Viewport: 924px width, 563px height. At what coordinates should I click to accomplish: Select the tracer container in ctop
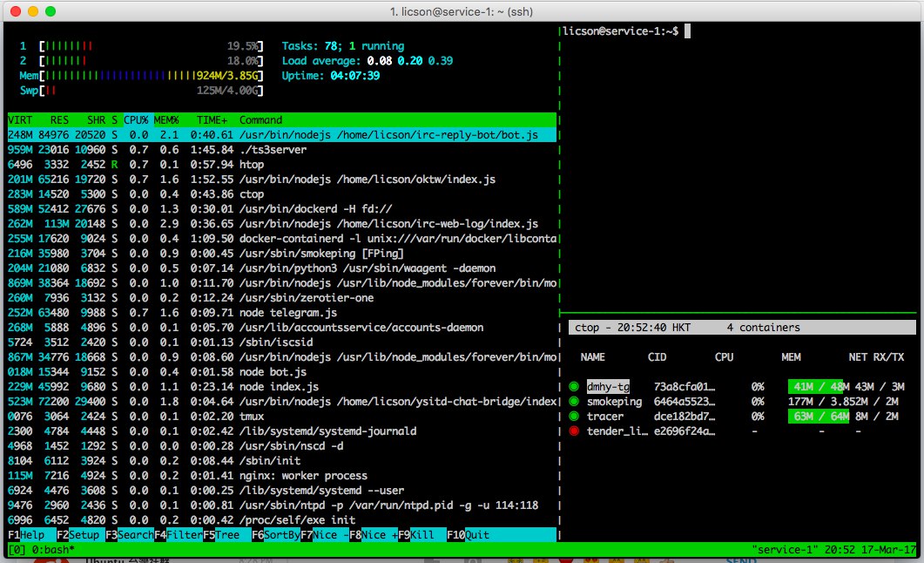click(x=604, y=417)
